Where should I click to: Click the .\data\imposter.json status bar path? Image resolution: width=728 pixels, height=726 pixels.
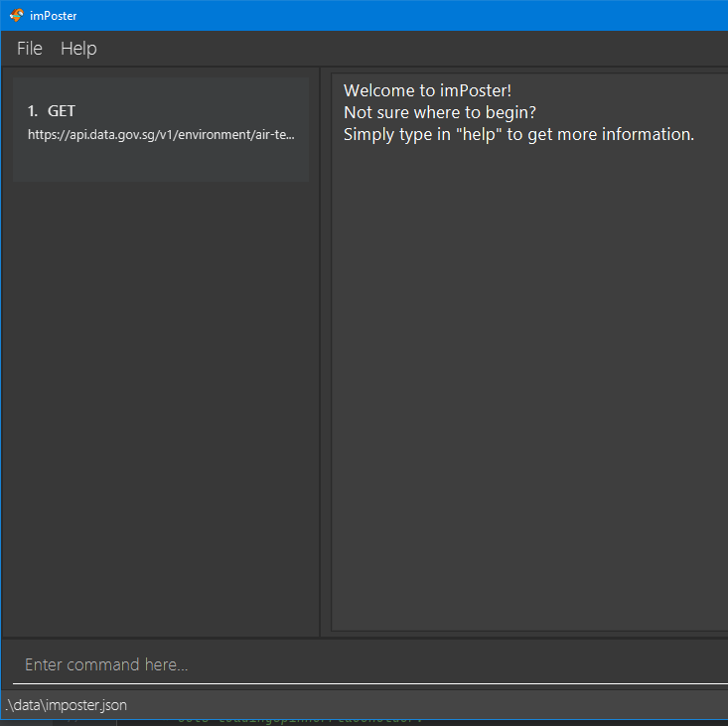66,705
